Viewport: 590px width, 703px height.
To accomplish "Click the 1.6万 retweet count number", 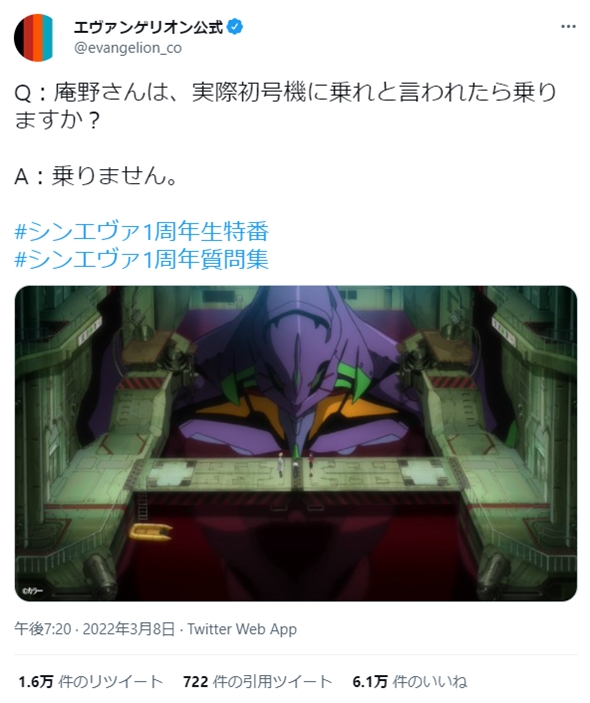I will pos(35,682).
